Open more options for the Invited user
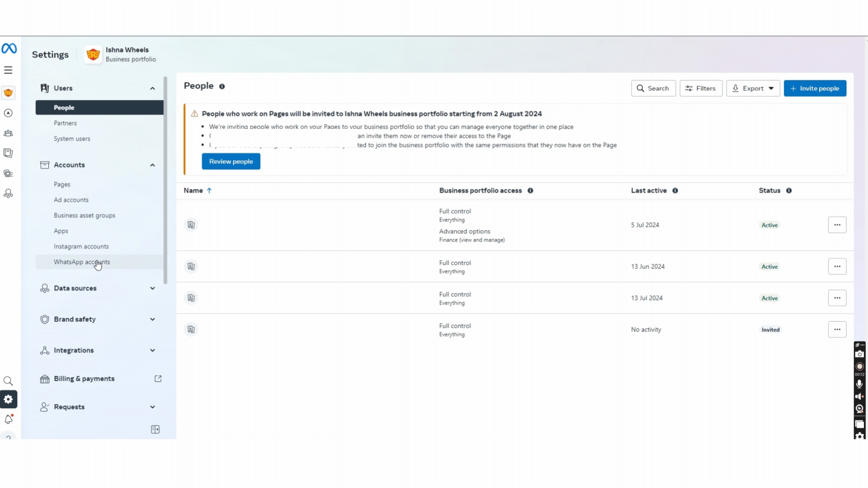The width and height of the screenshot is (868, 488). pos(837,329)
